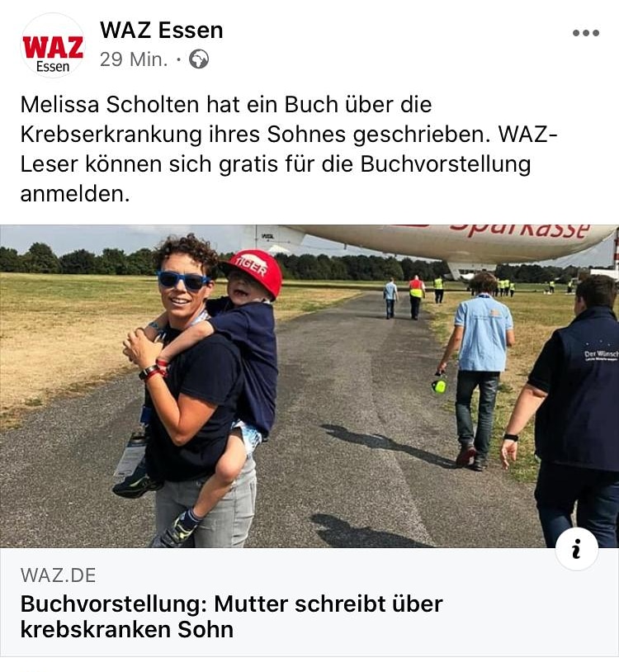Screen dimensions: 619x672
Task: Open the three-dot post options menu
Action: click(586, 33)
